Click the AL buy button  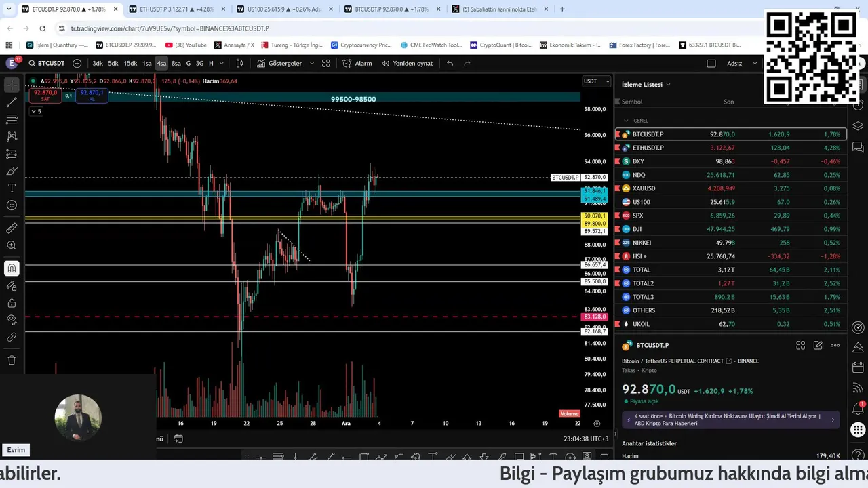(x=92, y=96)
